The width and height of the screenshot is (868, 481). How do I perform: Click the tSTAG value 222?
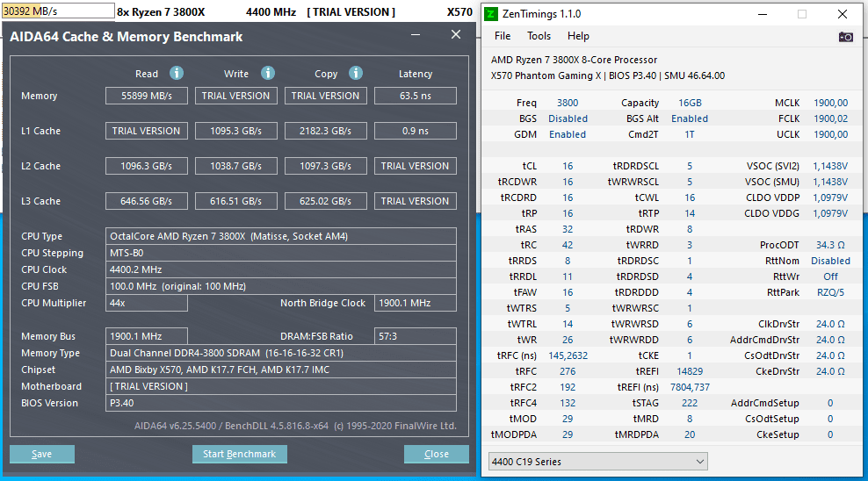pyautogui.click(x=690, y=403)
